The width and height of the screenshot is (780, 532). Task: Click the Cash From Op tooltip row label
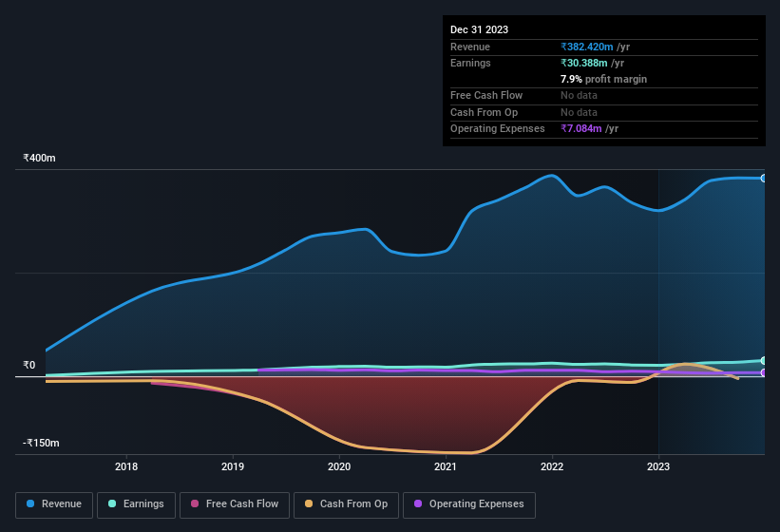tap(484, 112)
